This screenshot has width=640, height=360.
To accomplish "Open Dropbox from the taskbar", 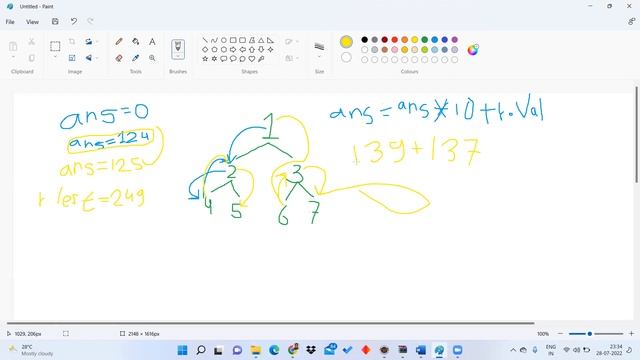I will (x=311, y=350).
